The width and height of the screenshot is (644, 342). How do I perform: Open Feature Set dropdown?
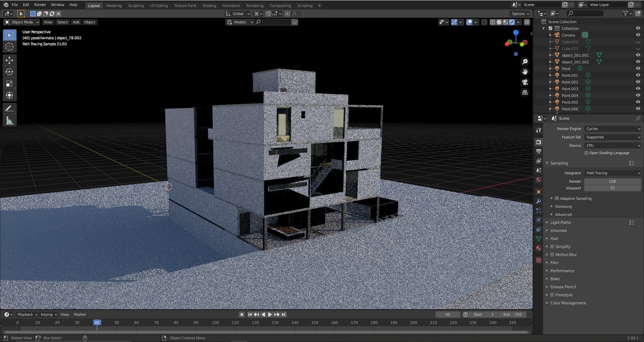(612, 137)
